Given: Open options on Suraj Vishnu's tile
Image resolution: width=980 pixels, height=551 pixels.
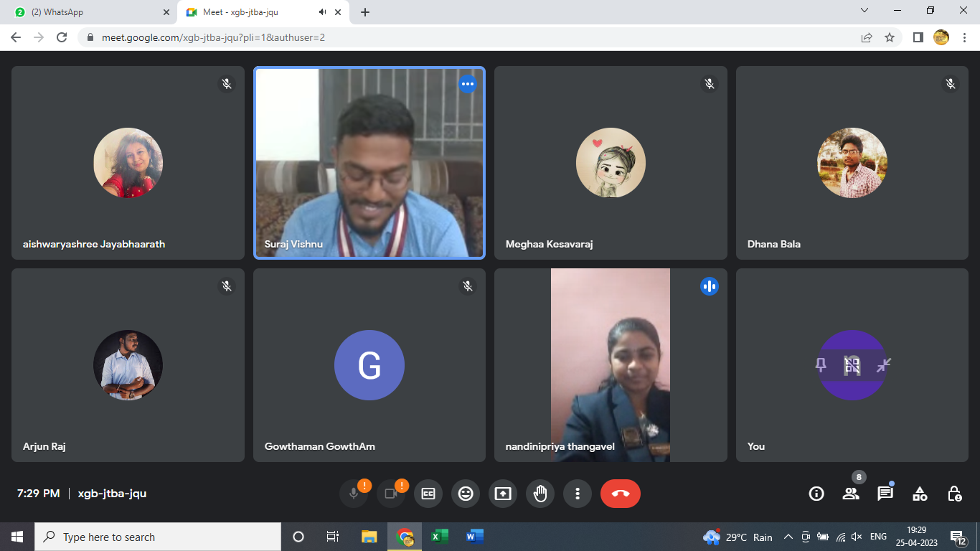Looking at the screenshot, I should pos(468,84).
